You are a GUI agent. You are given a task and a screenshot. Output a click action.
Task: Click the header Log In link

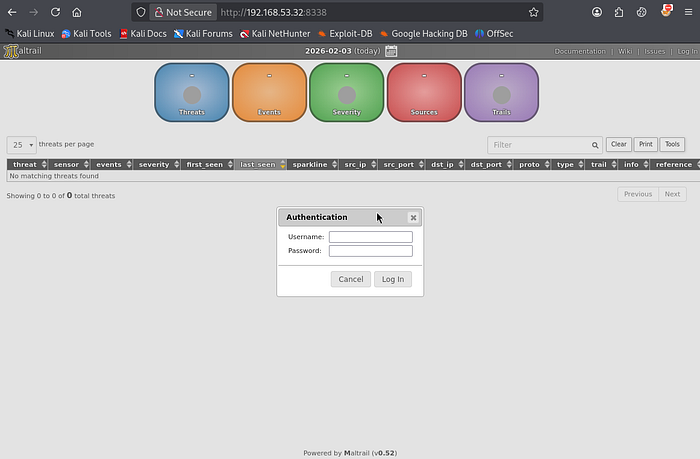(687, 51)
